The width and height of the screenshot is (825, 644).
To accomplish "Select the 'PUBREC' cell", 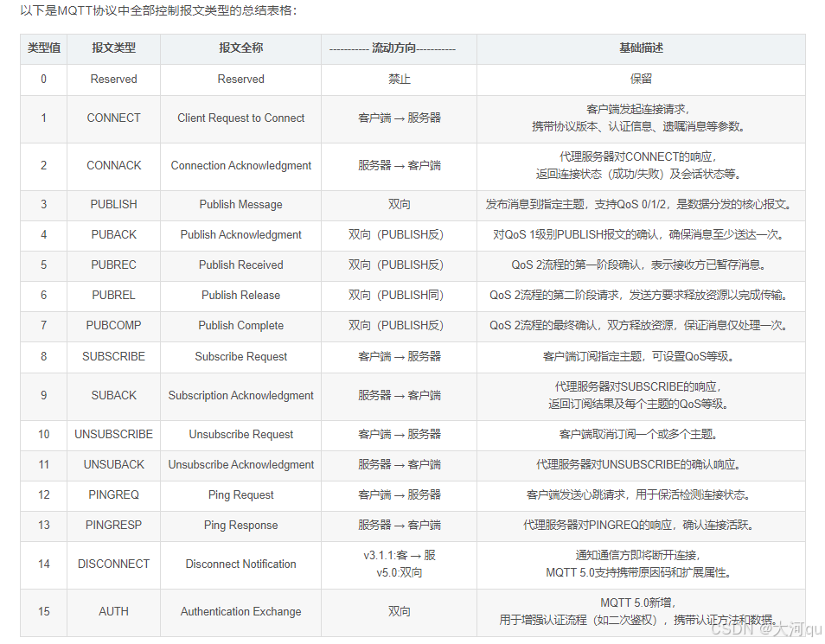I will point(113,265).
